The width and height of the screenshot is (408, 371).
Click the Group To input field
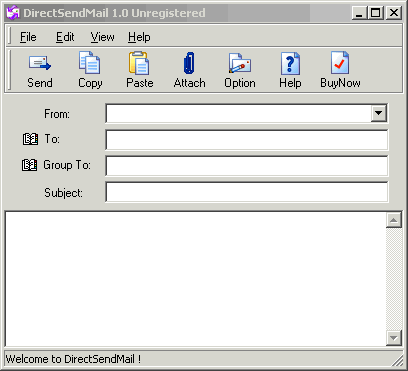pyautogui.click(x=247, y=166)
